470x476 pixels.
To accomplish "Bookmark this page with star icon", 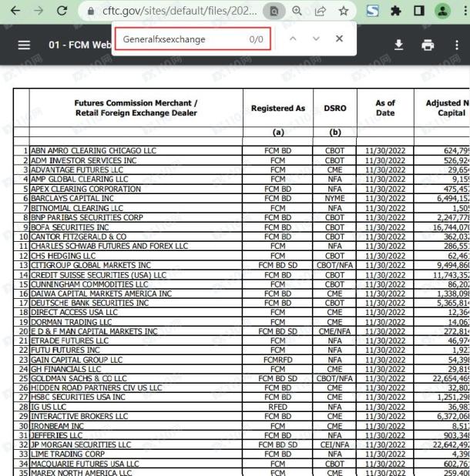I will [344, 11].
